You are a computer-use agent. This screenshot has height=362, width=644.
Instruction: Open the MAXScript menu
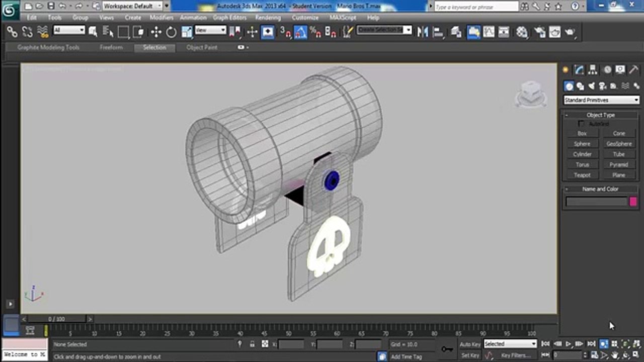(343, 18)
